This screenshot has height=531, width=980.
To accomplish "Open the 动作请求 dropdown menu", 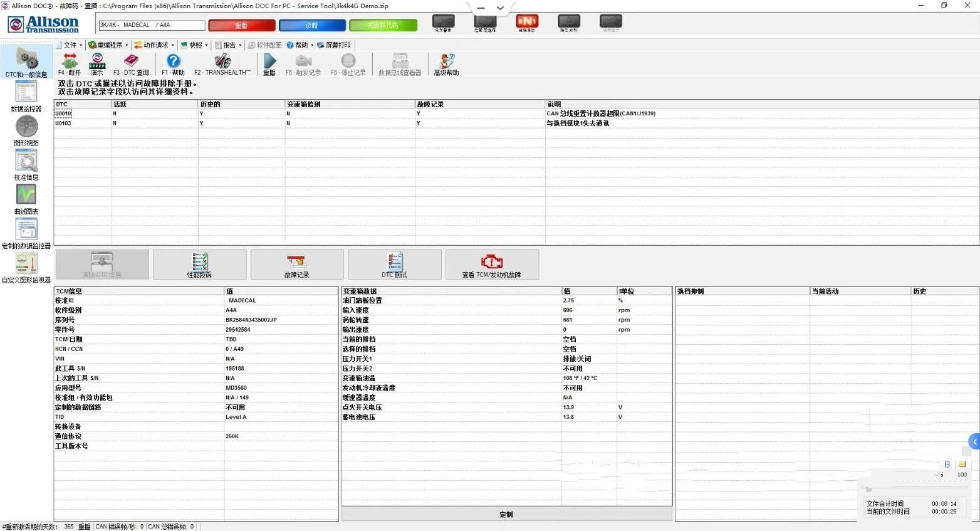I will pos(154,45).
